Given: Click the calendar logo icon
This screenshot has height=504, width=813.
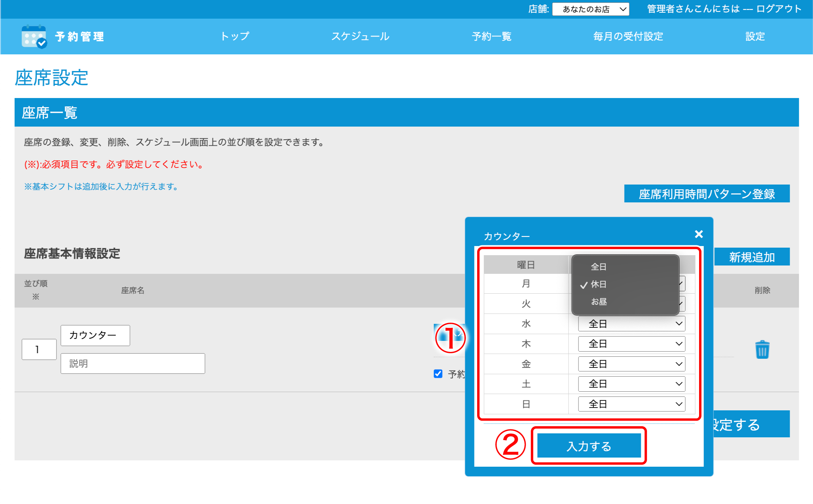Looking at the screenshot, I should (x=34, y=37).
